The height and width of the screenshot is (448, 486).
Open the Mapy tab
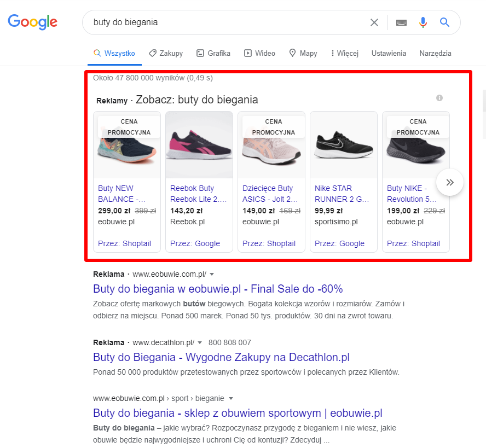[x=303, y=53]
